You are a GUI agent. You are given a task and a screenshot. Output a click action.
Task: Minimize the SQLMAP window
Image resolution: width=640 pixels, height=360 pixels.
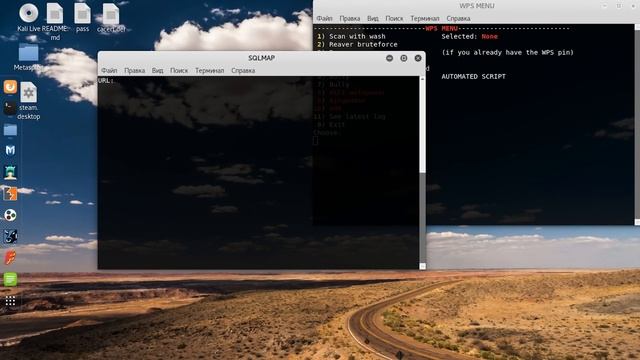coord(389,58)
